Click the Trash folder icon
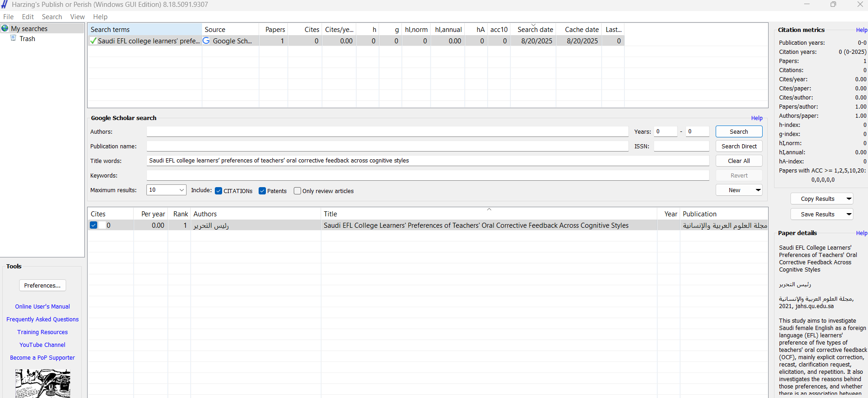This screenshot has width=868, height=398. (14, 38)
